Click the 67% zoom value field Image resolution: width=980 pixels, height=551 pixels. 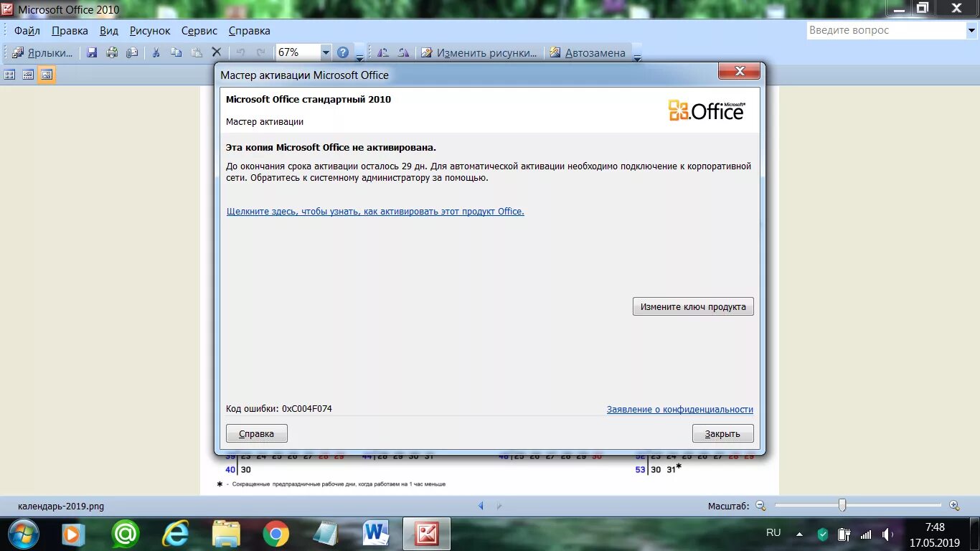click(298, 52)
